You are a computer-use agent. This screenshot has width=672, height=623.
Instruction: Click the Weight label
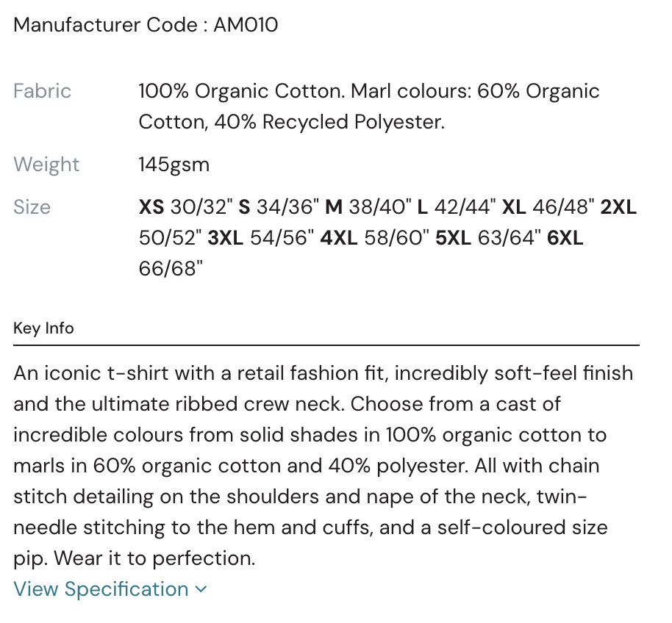coord(46,165)
